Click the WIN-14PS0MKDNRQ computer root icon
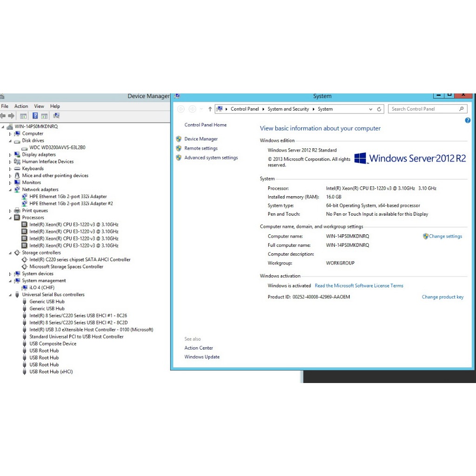 (10, 126)
